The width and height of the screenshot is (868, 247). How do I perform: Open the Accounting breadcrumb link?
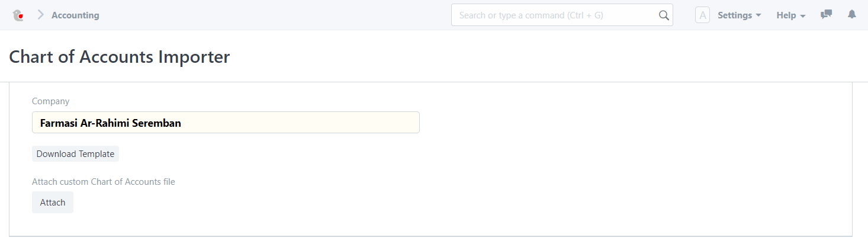point(75,15)
